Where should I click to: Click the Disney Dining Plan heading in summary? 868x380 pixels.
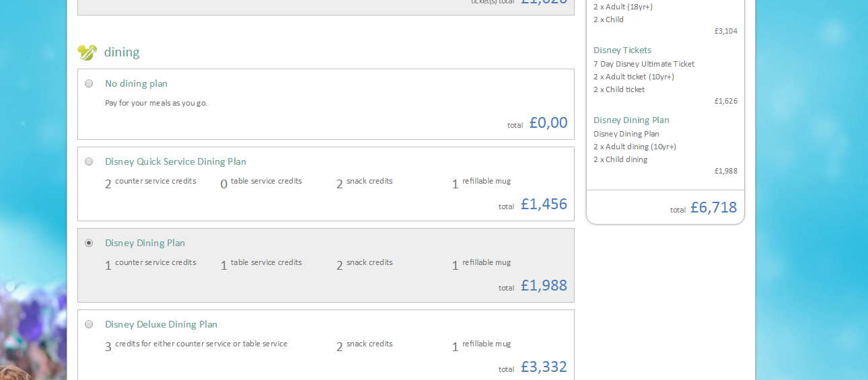(x=631, y=120)
